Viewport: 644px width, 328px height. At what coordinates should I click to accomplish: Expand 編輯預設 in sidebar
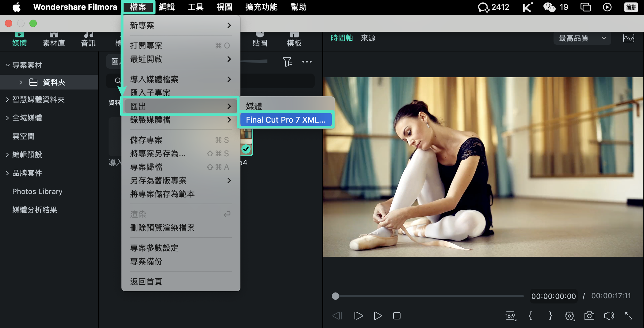[7, 154]
